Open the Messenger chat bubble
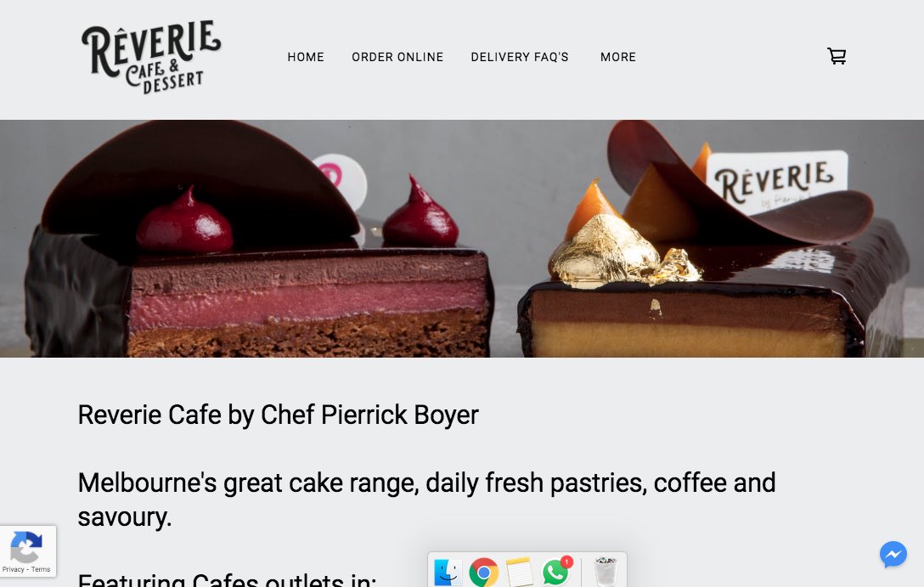Image resolution: width=924 pixels, height=587 pixels. 893,555
